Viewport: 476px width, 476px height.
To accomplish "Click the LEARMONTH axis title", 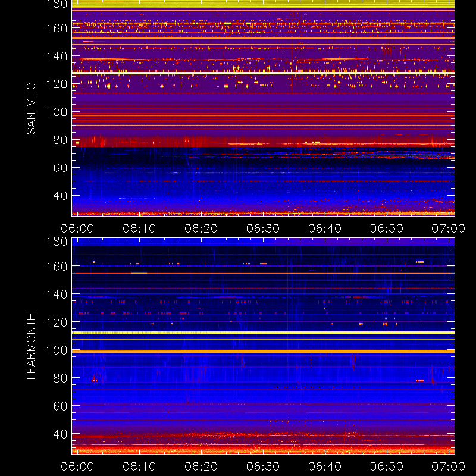I will pyautogui.click(x=31, y=346).
